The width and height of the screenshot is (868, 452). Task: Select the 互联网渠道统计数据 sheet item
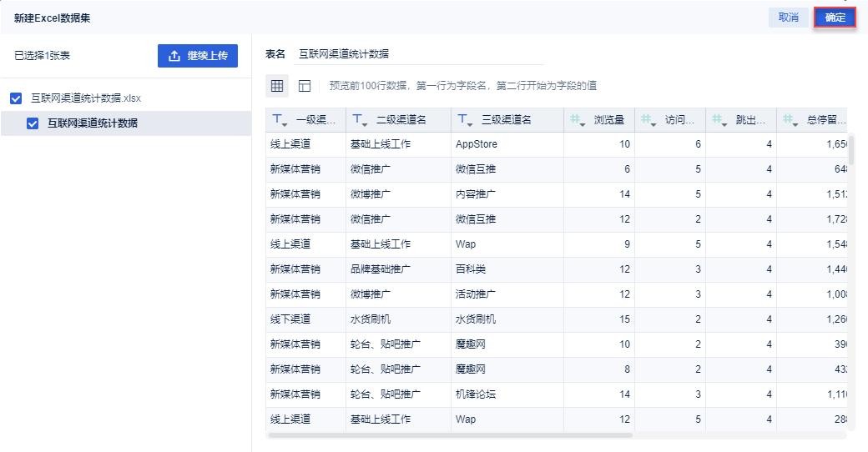click(x=93, y=123)
